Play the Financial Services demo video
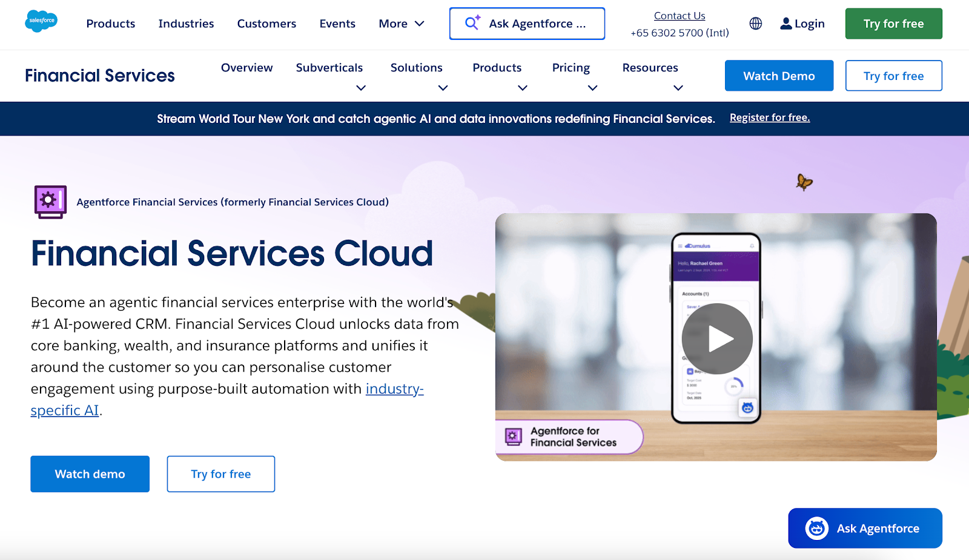This screenshot has width=969, height=560. click(716, 338)
